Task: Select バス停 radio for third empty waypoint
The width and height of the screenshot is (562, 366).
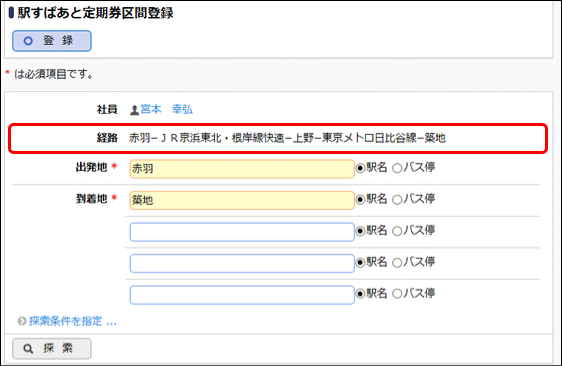Action: coord(397,294)
